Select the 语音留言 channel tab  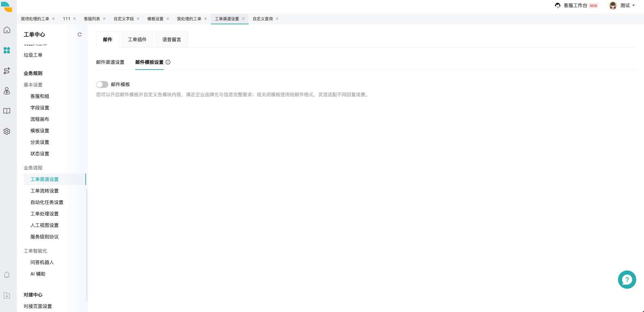[172, 40]
